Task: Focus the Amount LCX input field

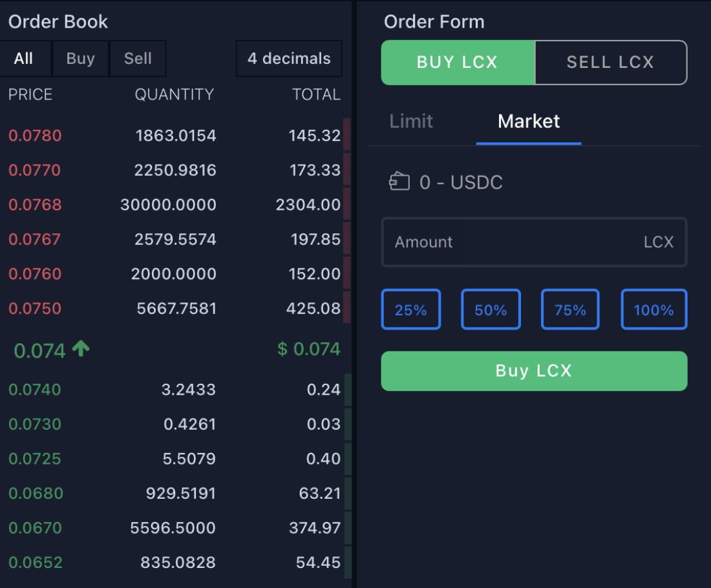Action: click(534, 242)
